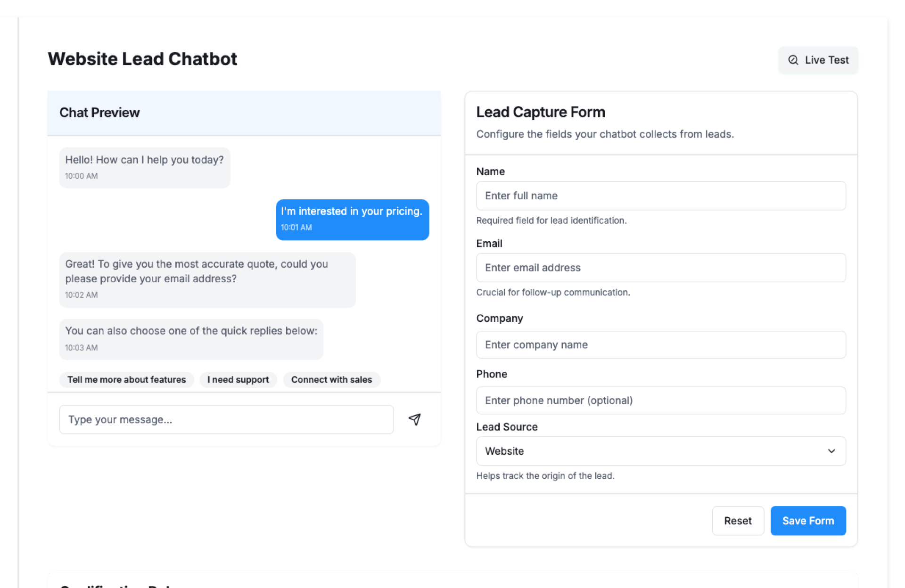
Task: Click the quick replies prompt message
Action: [191, 339]
